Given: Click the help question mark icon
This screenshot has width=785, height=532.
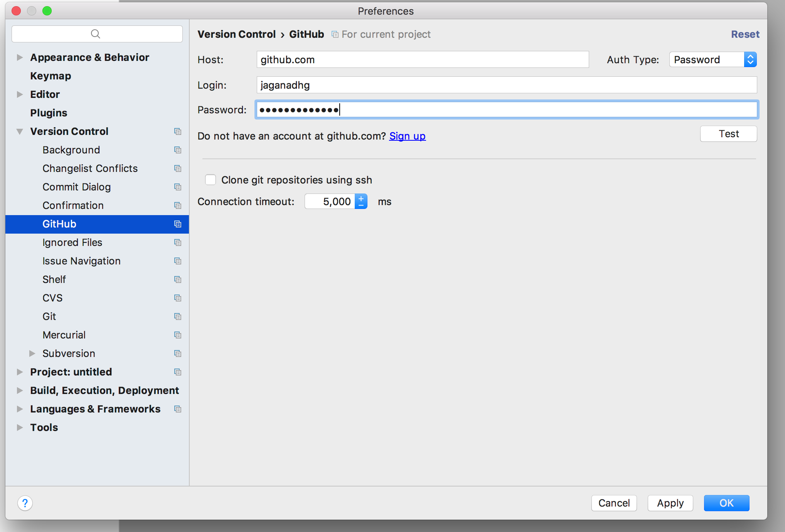Looking at the screenshot, I should tap(25, 503).
